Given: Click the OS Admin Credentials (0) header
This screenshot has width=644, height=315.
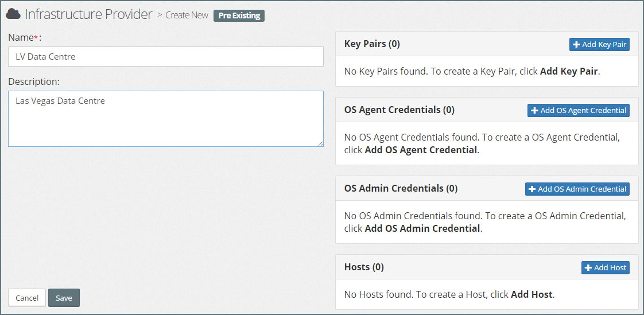Looking at the screenshot, I should (x=401, y=188).
